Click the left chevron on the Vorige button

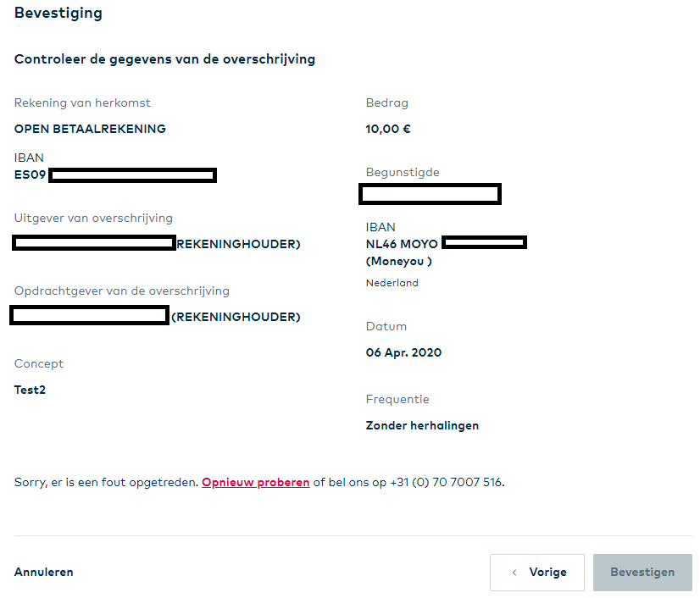[x=514, y=573]
